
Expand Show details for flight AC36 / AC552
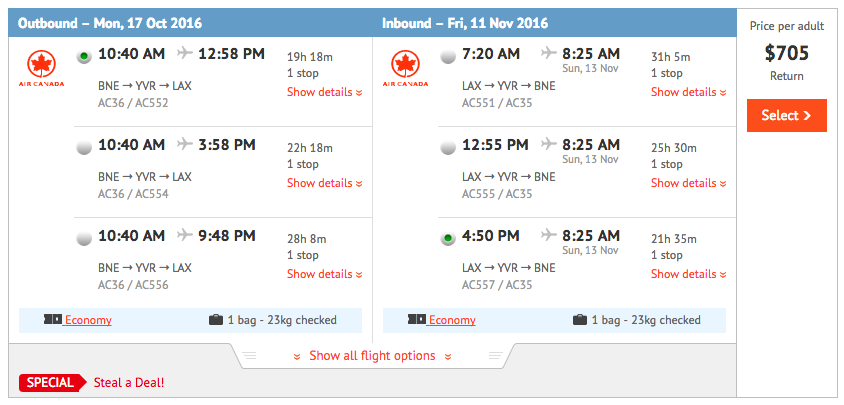[325, 92]
